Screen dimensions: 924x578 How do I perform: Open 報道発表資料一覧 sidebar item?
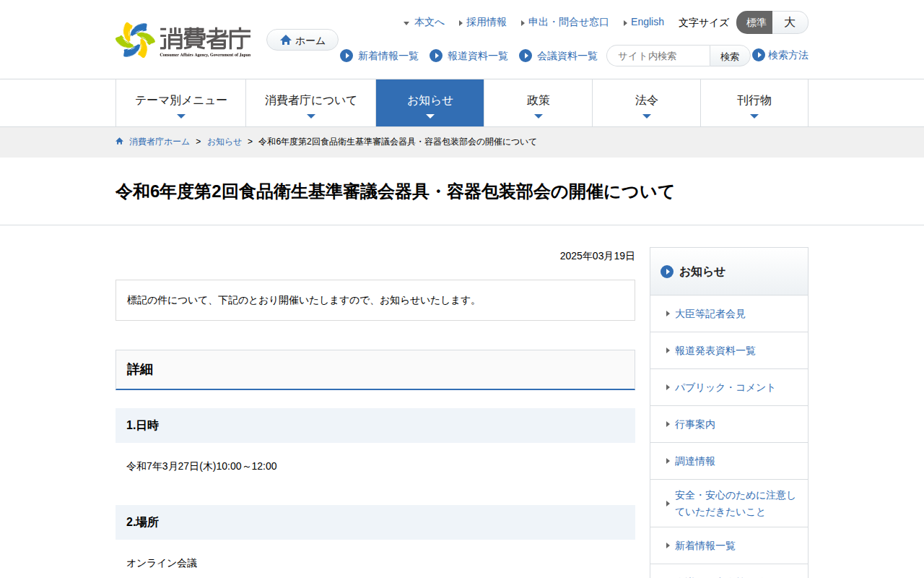729,350
